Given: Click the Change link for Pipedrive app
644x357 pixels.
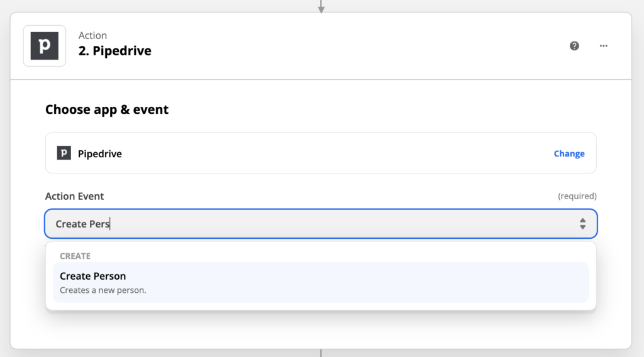Looking at the screenshot, I should coord(569,153).
